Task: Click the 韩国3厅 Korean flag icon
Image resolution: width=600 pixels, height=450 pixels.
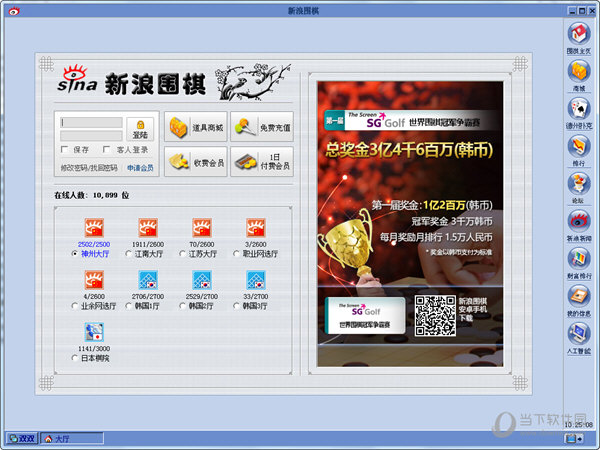Action: tap(256, 280)
